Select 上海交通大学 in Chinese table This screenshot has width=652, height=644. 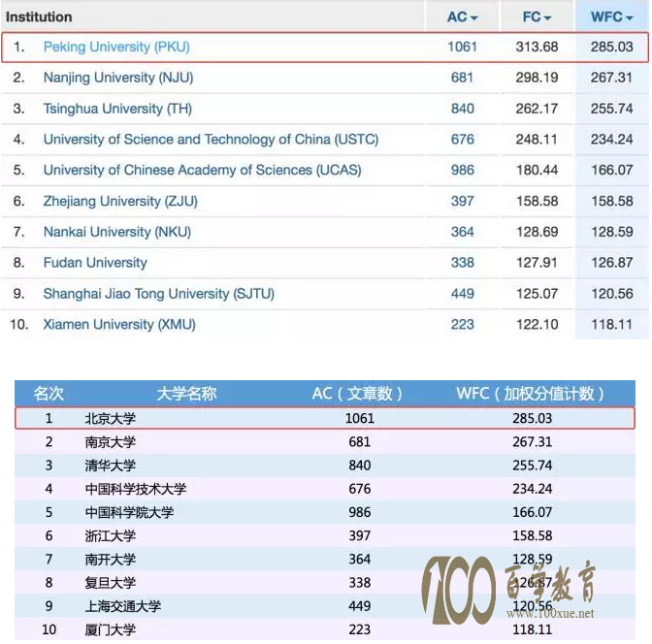coord(122,606)
